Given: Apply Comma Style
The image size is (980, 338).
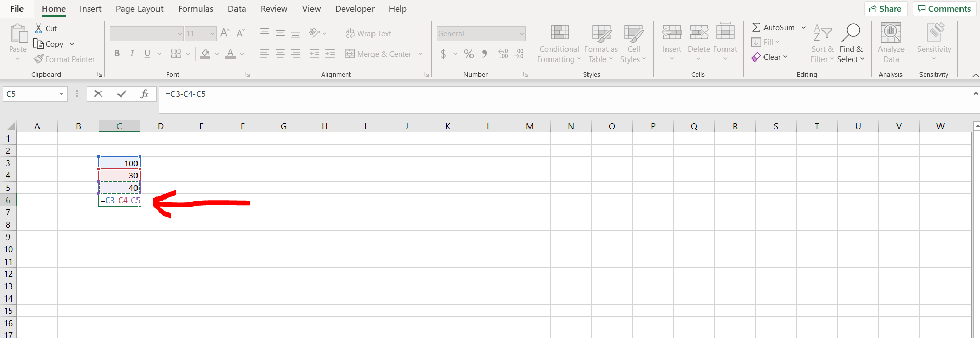Looking at the screenshot, I should 484,54.
